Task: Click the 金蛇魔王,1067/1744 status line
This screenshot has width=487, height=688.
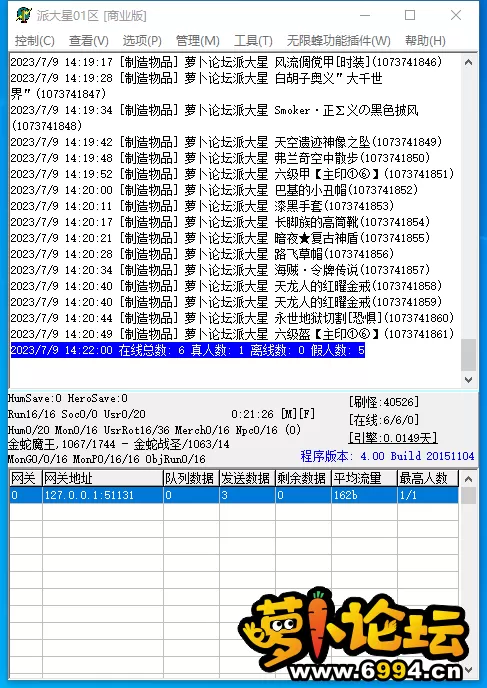Action: (118, 444)
